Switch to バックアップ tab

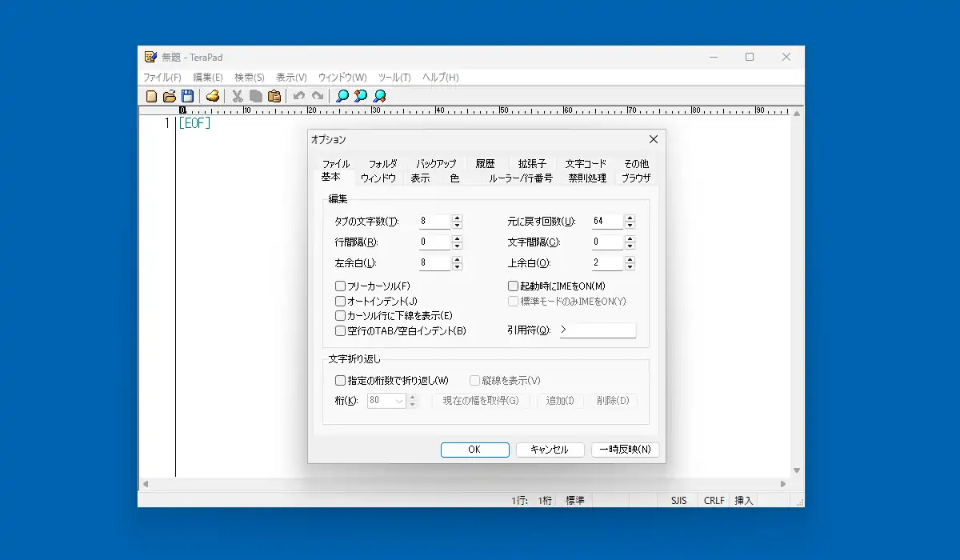(436, 164)
